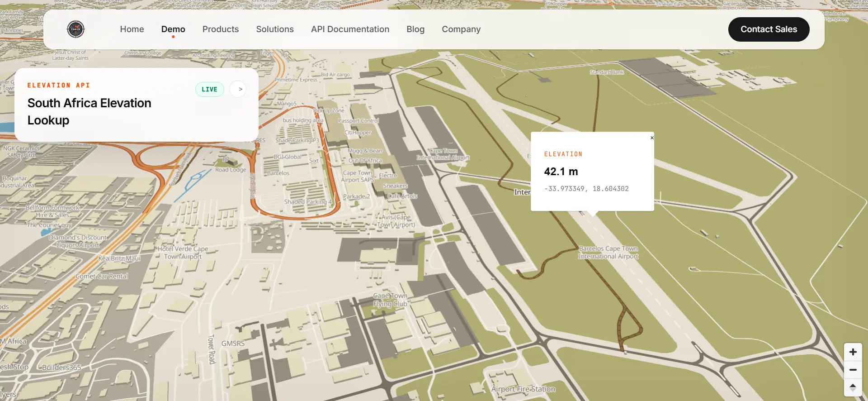
Task: Click the Mugg & Bean map label
Action: pos(365,151)
